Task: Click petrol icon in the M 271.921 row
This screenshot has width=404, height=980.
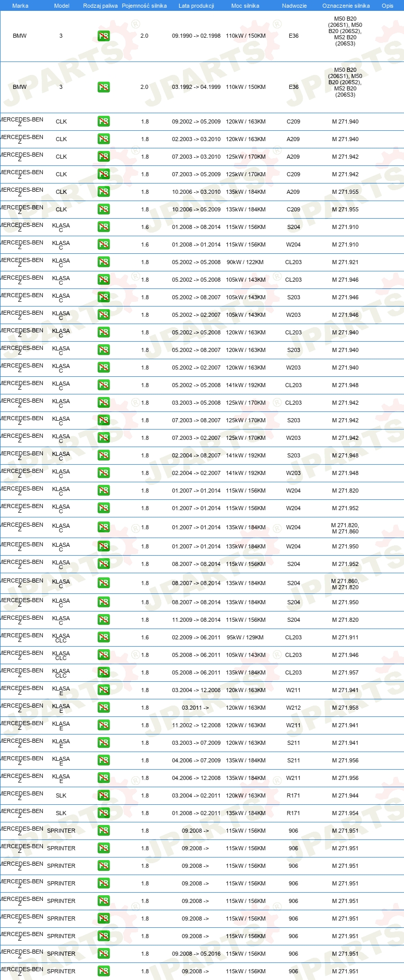Action: tap(103, 262)
